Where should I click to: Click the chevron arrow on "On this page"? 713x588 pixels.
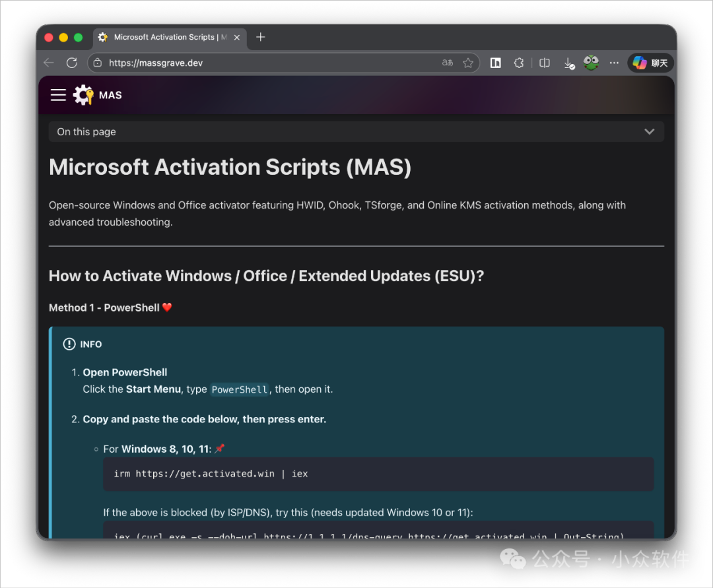click(650, 132)
